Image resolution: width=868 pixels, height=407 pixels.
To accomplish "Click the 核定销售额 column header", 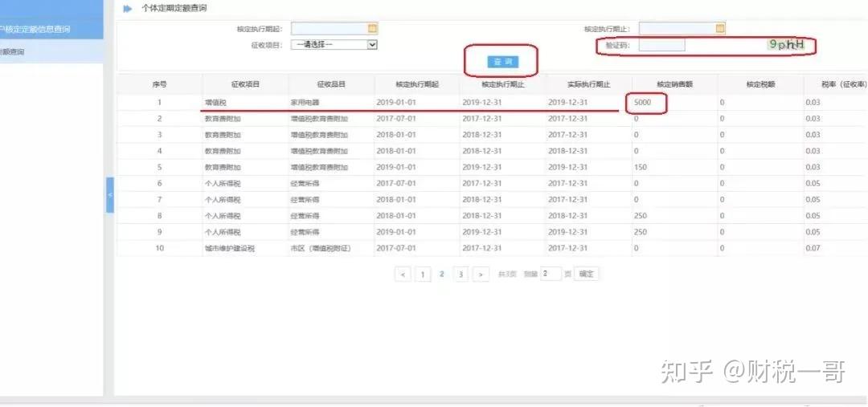I will tap(675, 84).
